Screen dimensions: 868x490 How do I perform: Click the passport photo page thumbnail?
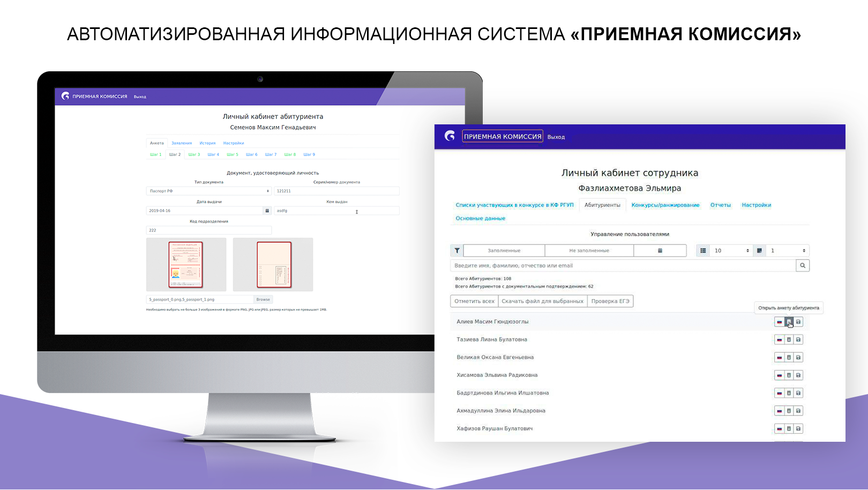coord(186,264)
